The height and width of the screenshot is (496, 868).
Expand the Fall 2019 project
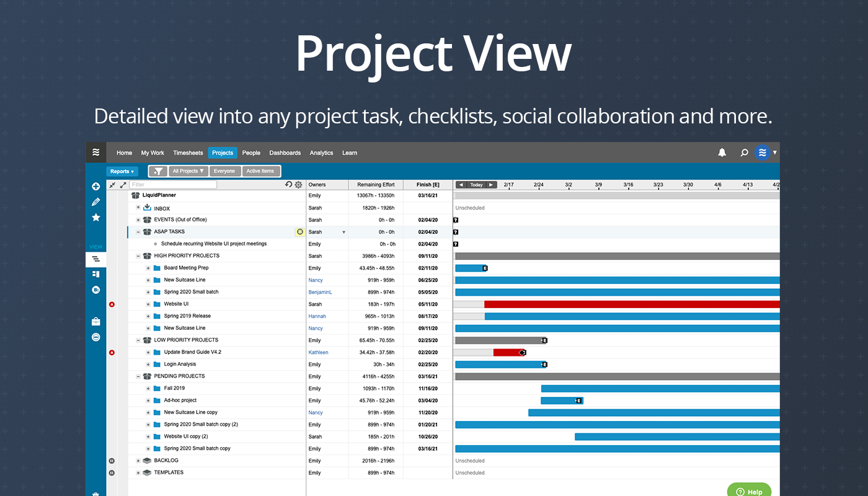(x=148, y=388)
